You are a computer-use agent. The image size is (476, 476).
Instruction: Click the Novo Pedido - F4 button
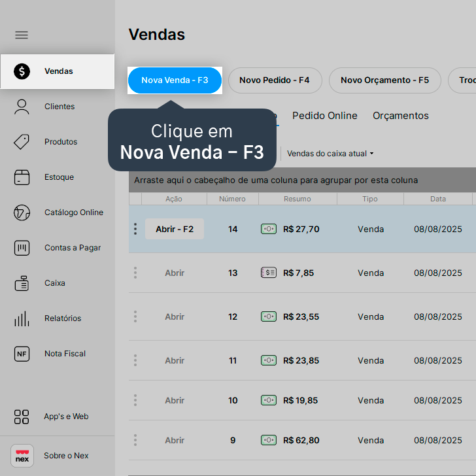(x=275, y=80)
